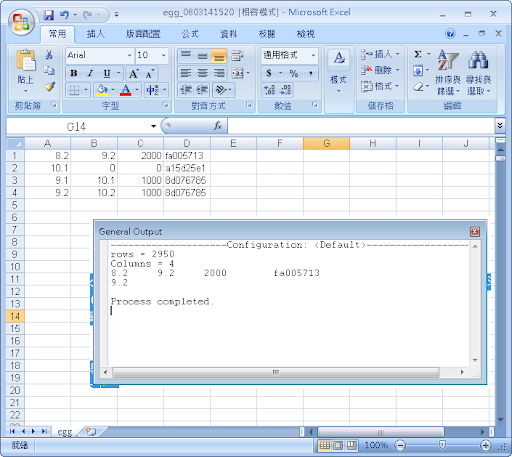This screenshot has height=457, width=512.
Task: Select the egg worksheet tab
Action: 65,432
